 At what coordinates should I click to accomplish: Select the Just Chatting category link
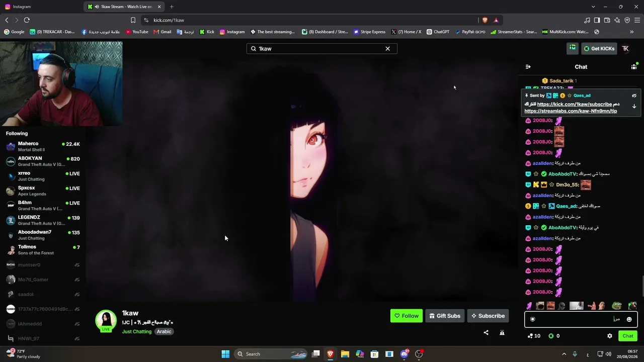pyautogui.click(x=136, y=332)
